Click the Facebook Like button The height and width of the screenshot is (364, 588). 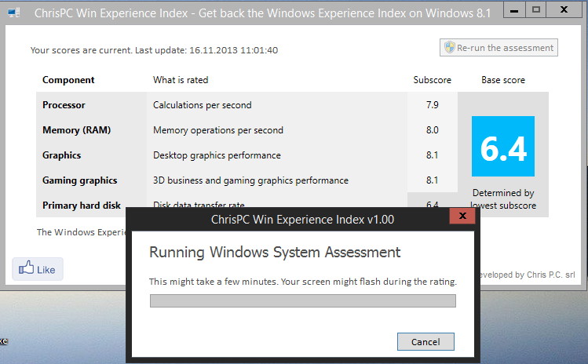[38, 269]
